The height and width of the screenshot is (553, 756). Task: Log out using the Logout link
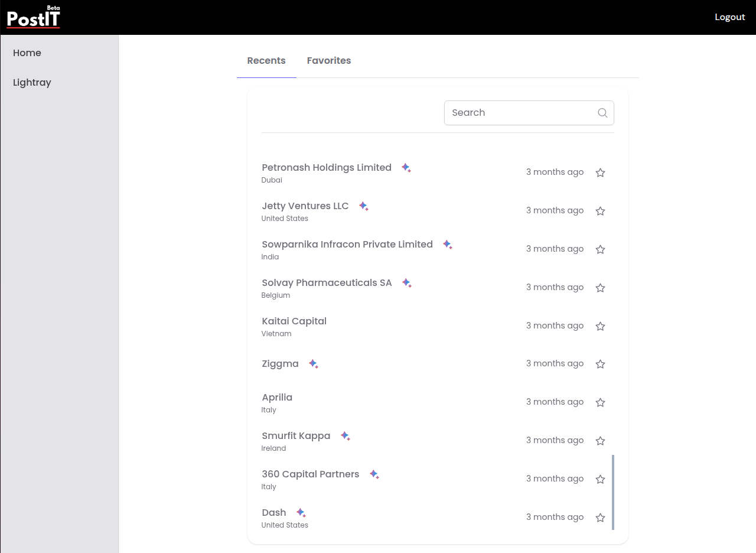click(x=729, y=17)
